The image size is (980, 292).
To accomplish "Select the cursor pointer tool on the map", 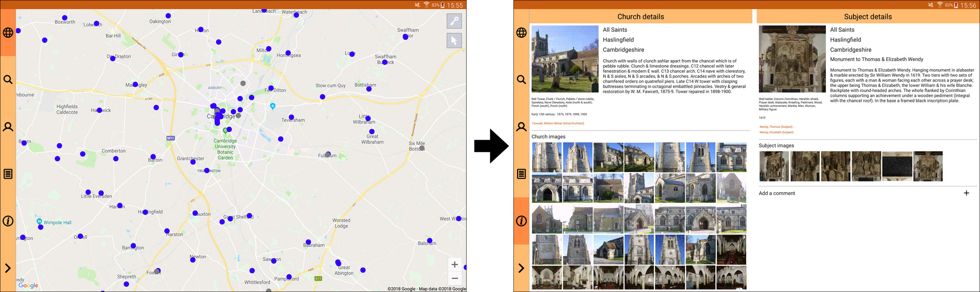I will point(454,40).
